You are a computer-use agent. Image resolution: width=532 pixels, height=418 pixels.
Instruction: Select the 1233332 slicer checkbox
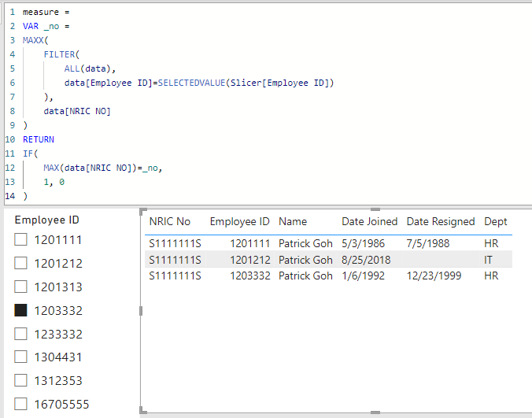coord(20,334)
